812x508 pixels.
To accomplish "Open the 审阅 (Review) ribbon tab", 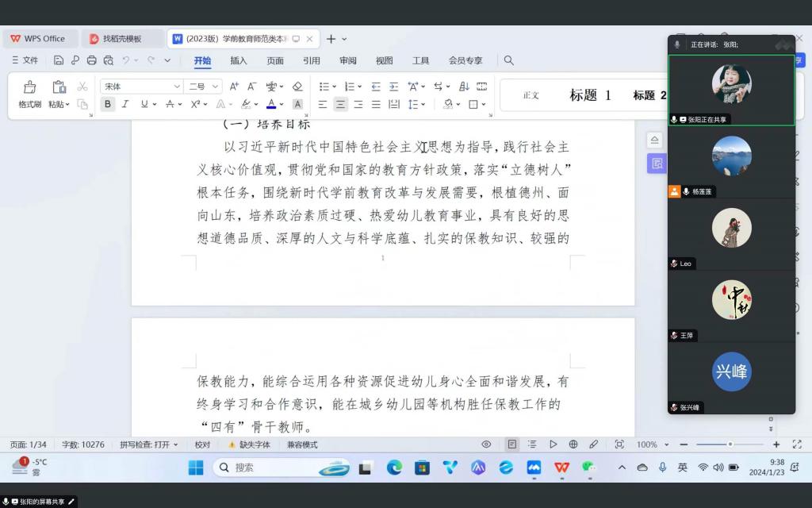I will pos(347,60).
